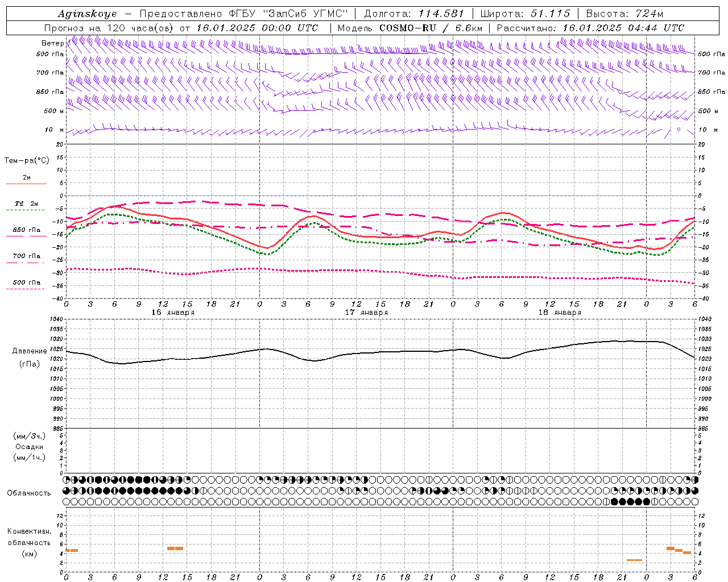Viewport: 728px width, 582px height.
Task: Click the small diamond calm-wind symbol in the 10 м row
Action: 679,130
